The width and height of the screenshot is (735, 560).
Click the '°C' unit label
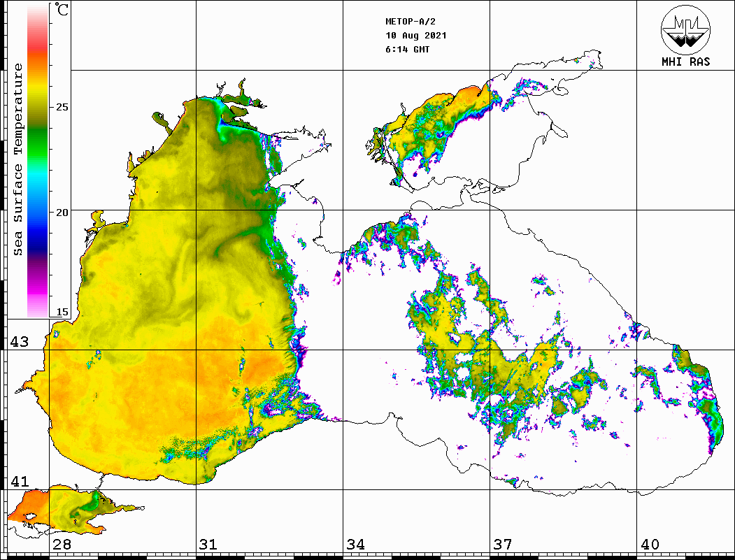coord(62,9)
